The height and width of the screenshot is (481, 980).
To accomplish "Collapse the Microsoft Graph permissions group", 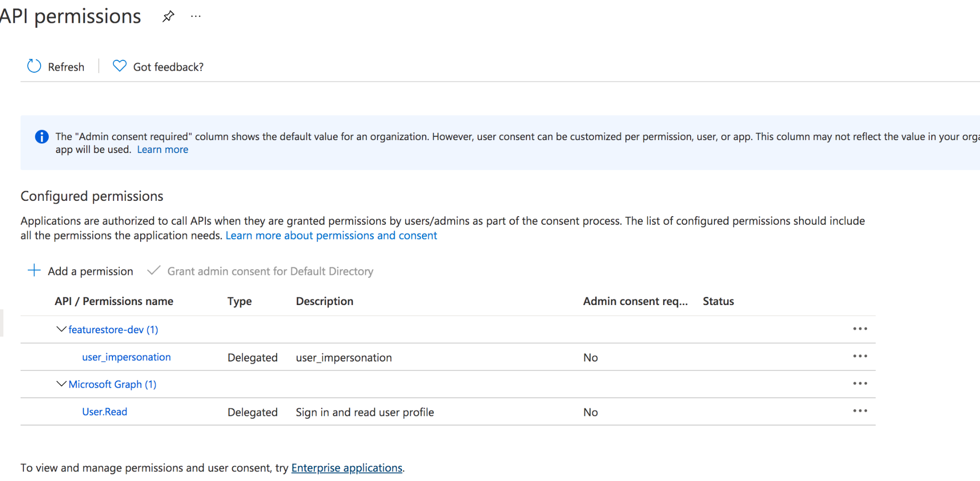I will point(61,384).
